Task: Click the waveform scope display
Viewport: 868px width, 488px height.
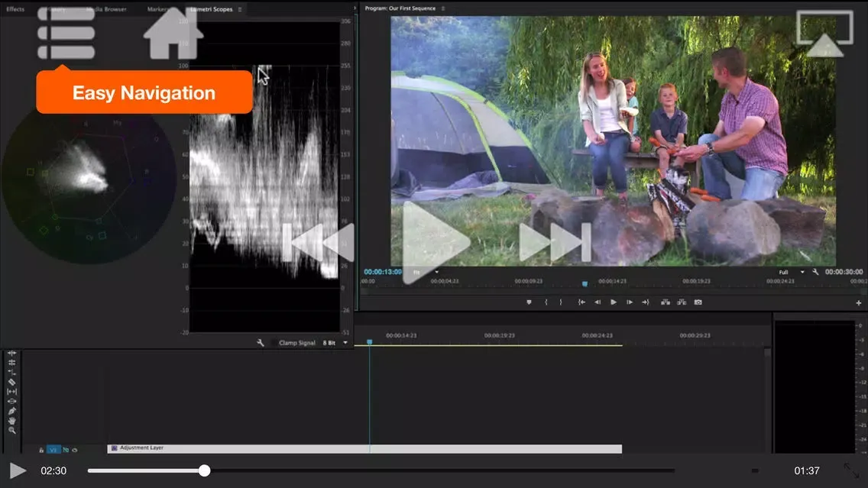Action: (264, 177)
